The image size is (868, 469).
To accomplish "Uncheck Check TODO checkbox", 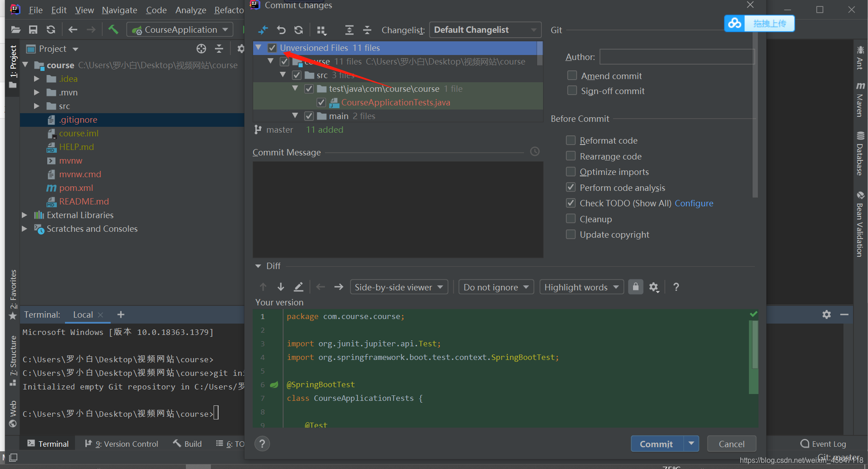I will tap(571, 203).
